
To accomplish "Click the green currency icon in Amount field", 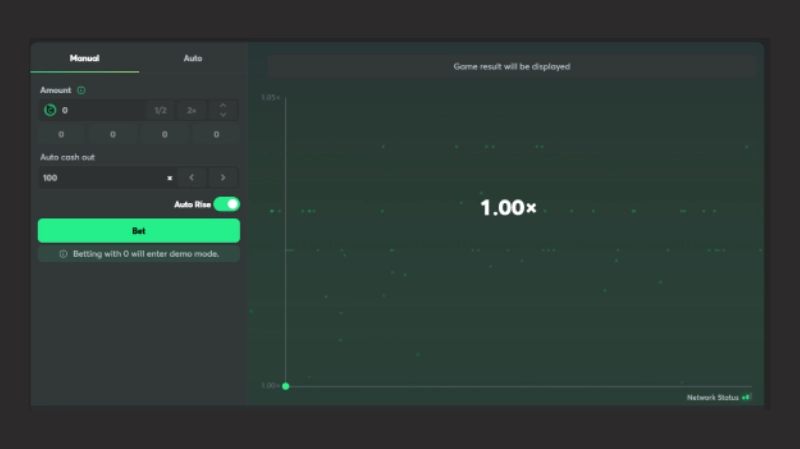I will [50, 110].
